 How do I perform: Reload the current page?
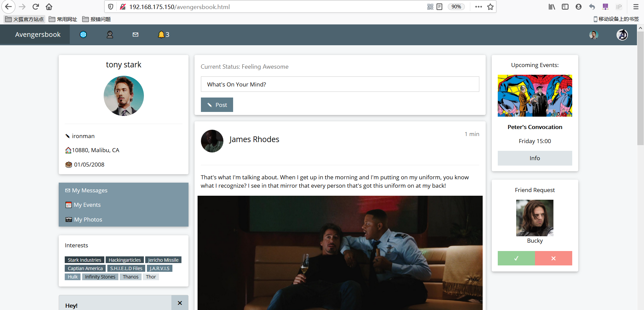point(36,7)
